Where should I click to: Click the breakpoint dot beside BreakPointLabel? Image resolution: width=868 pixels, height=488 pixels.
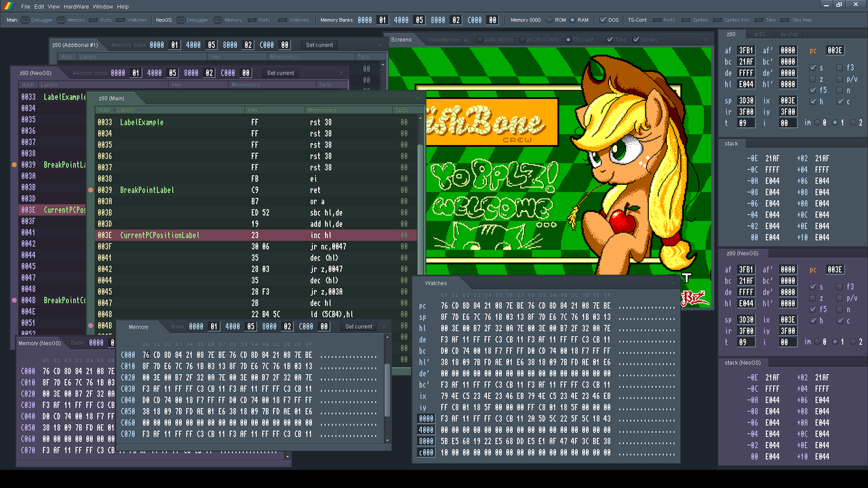click(x=90, y=190)
